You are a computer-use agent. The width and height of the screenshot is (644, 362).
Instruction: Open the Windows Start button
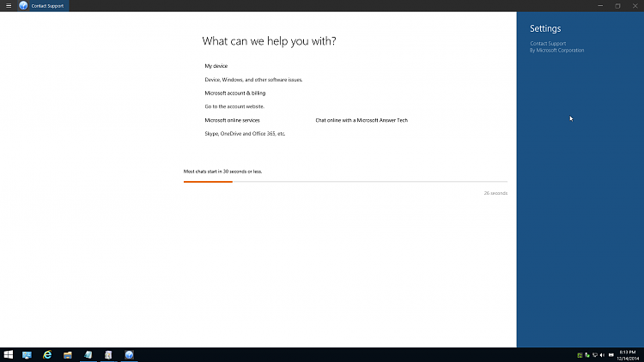pyautogui.click(x=9, y=354)
